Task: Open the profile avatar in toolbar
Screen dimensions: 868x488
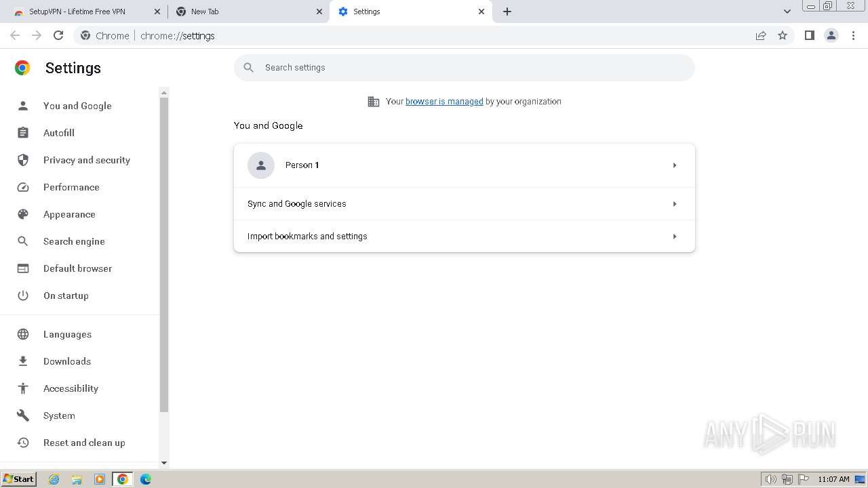Action: 831,35
